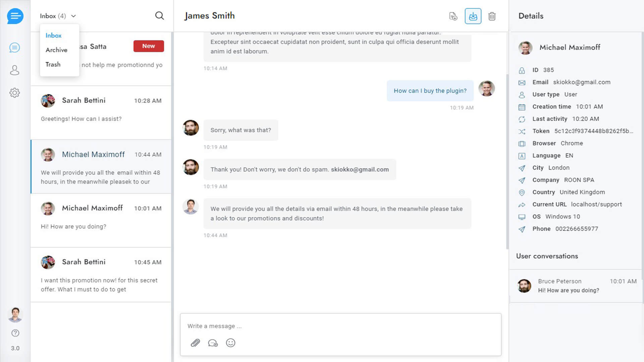This screenshot has width=644, height=362.
Task: Open Bruce Peterson's conversation under User conversations
Action: [575, 286]
